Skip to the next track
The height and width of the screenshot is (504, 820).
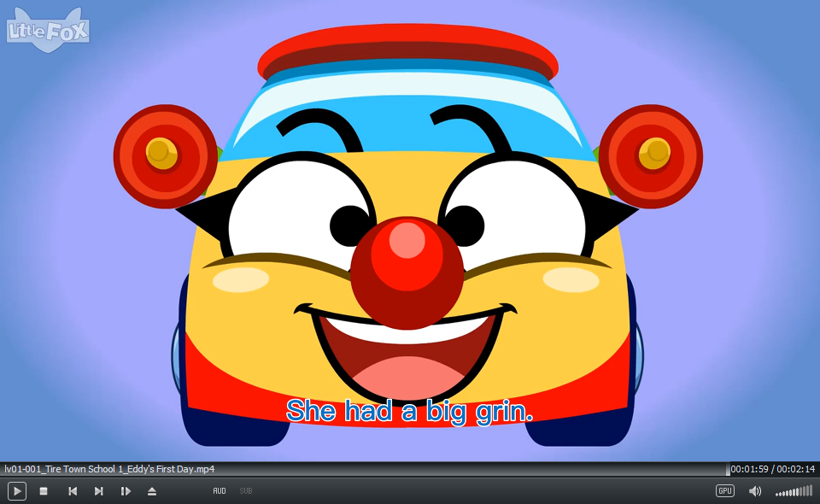tap(99, 491)
